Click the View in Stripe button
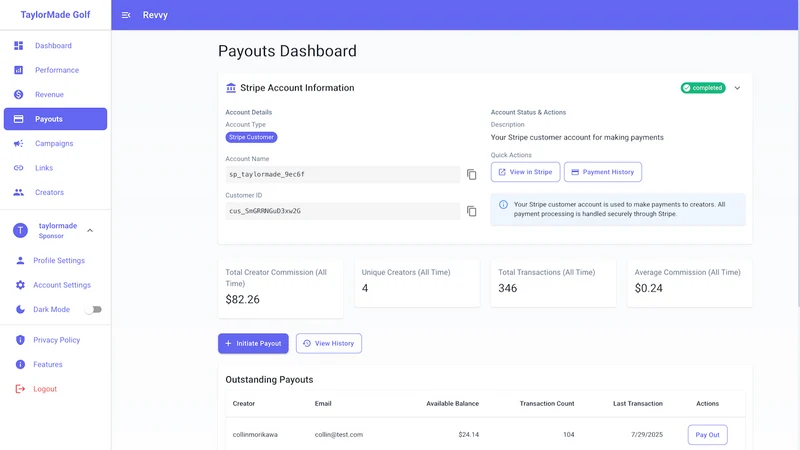800x450 pixels. coord(525,172)
